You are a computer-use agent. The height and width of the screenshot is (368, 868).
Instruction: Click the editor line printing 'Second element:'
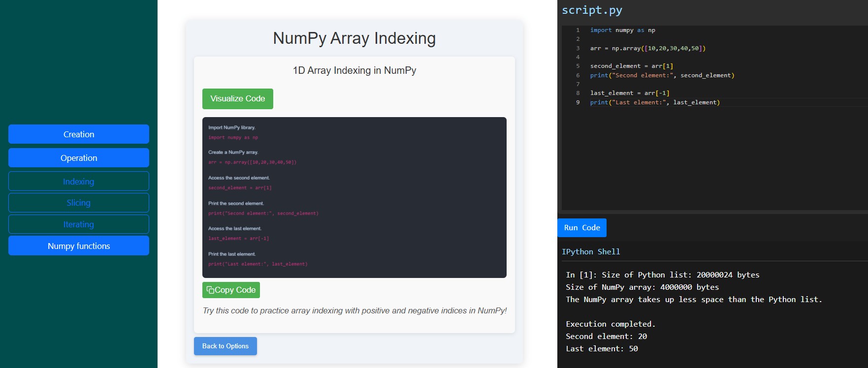[x=662, y=75]
